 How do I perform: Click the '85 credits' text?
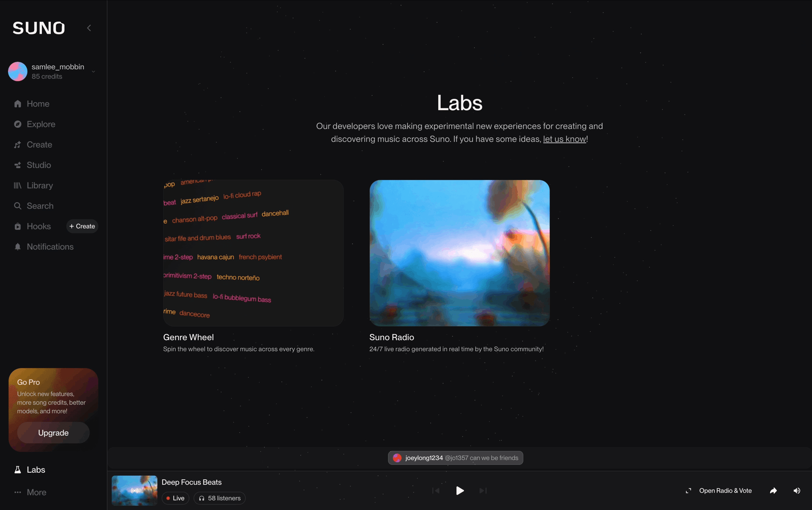[x=47, y=77]
